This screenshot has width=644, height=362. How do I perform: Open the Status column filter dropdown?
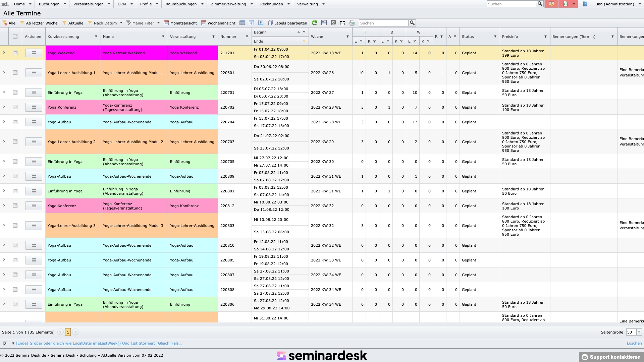pyautogui.click(x=495, y=37)
